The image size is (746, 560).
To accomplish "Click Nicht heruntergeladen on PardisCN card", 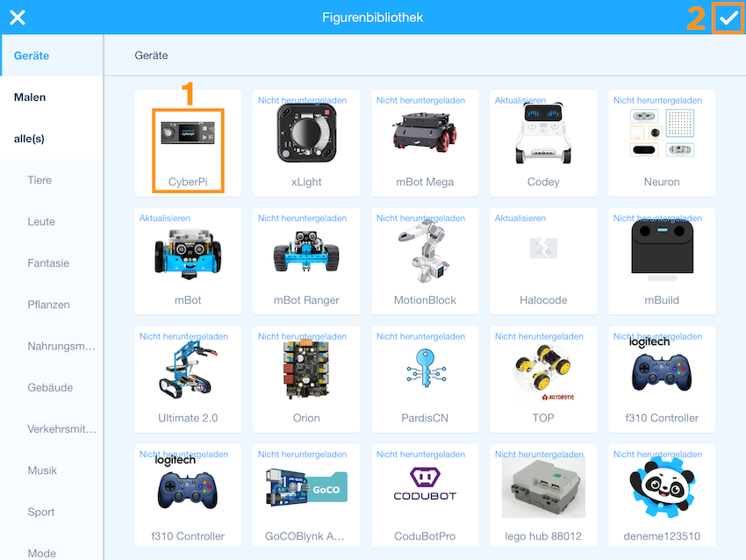I will pyautogui.click(x=420, y=336).
